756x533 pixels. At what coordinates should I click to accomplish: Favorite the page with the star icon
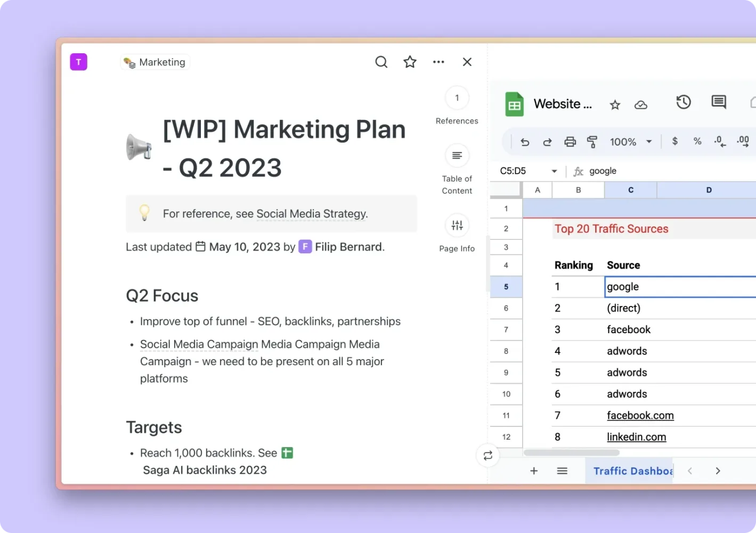coord(410,62)
